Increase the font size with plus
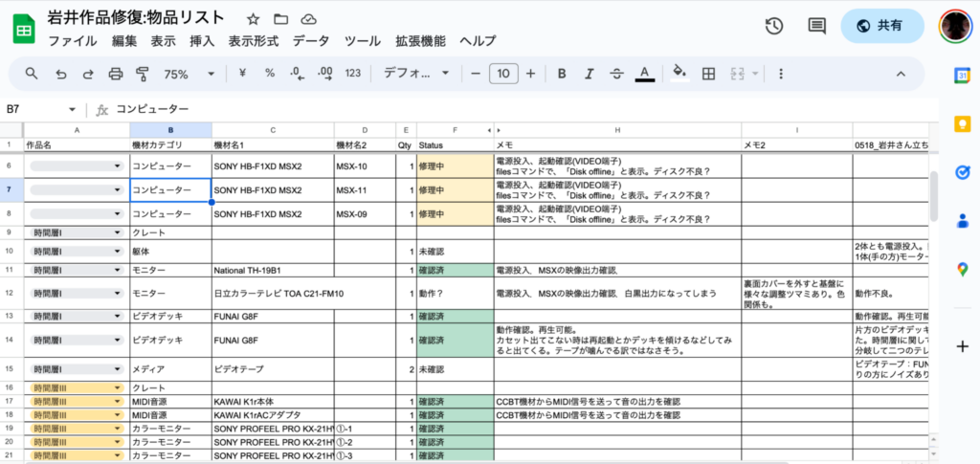This screenshot has height=464, width=980. pos(530,74)
